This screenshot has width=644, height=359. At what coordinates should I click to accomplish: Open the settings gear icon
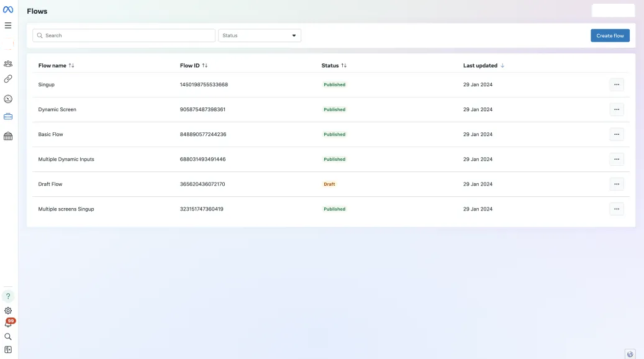click(x=8, y=311)
